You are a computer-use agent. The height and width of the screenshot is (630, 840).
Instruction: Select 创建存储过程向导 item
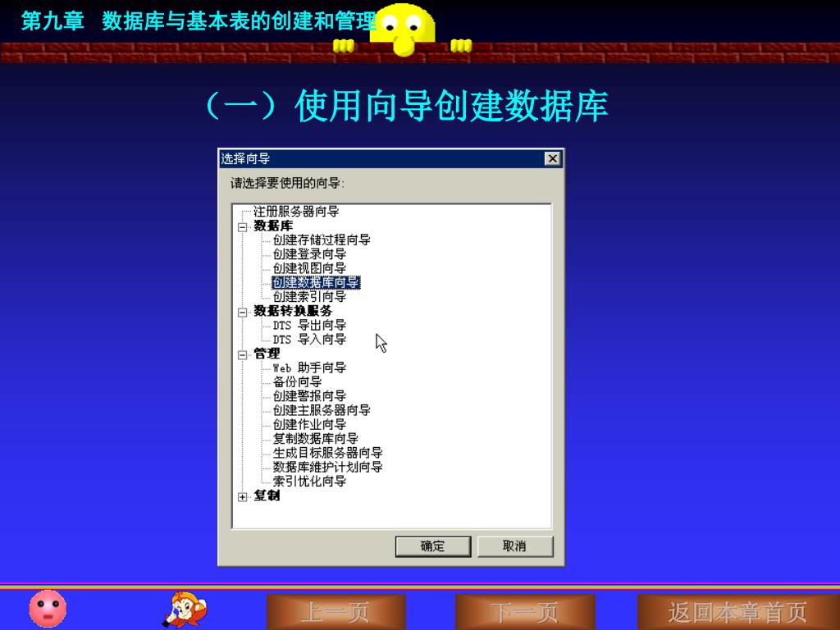[322, 240]
